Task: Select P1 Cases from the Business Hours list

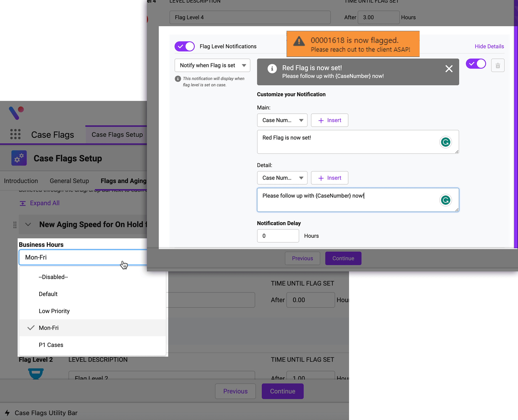Action: pyautogui.click(x=51, y=345)
